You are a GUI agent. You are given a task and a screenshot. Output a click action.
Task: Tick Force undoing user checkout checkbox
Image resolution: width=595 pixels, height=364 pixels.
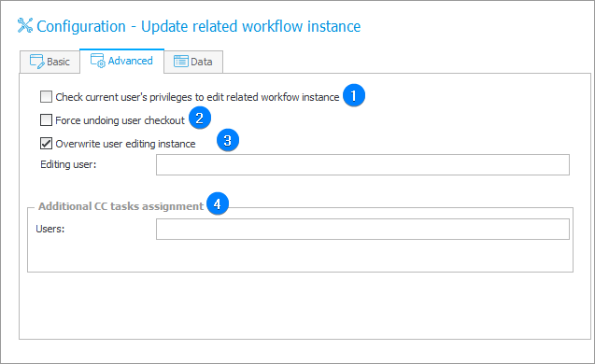coord(46,120)
